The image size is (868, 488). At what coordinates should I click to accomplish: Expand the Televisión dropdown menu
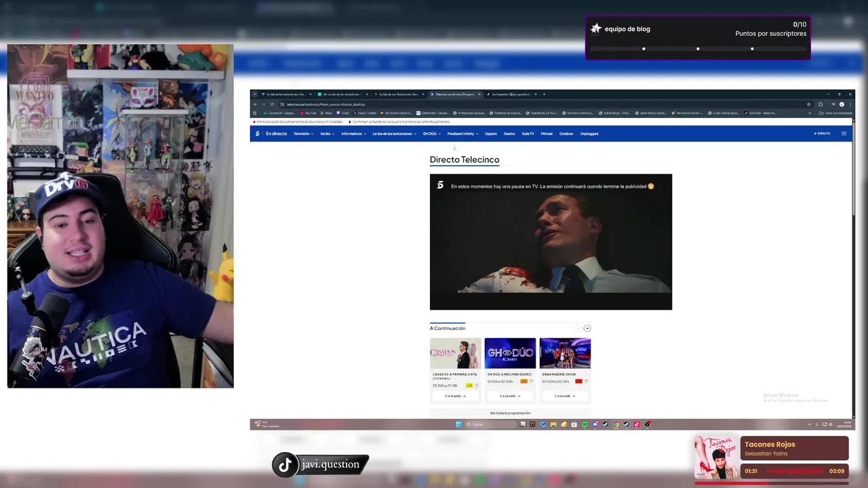click(303, 134)
